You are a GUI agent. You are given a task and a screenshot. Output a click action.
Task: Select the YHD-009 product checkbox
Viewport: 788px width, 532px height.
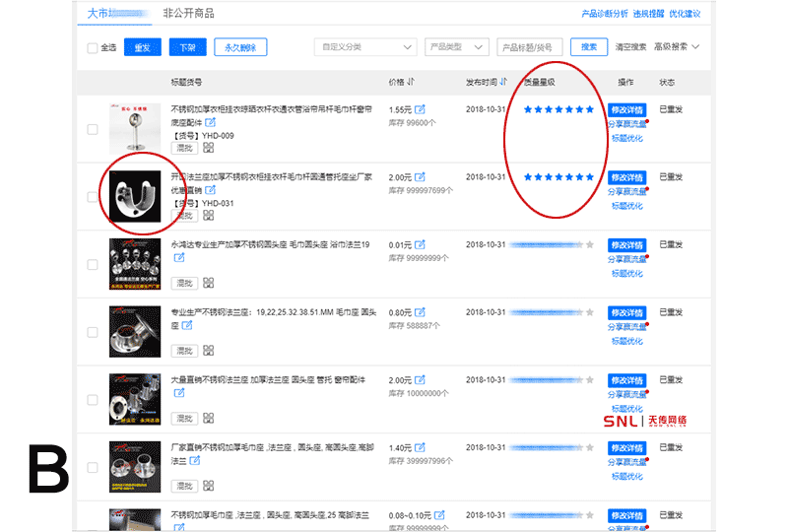coord(93,129)
